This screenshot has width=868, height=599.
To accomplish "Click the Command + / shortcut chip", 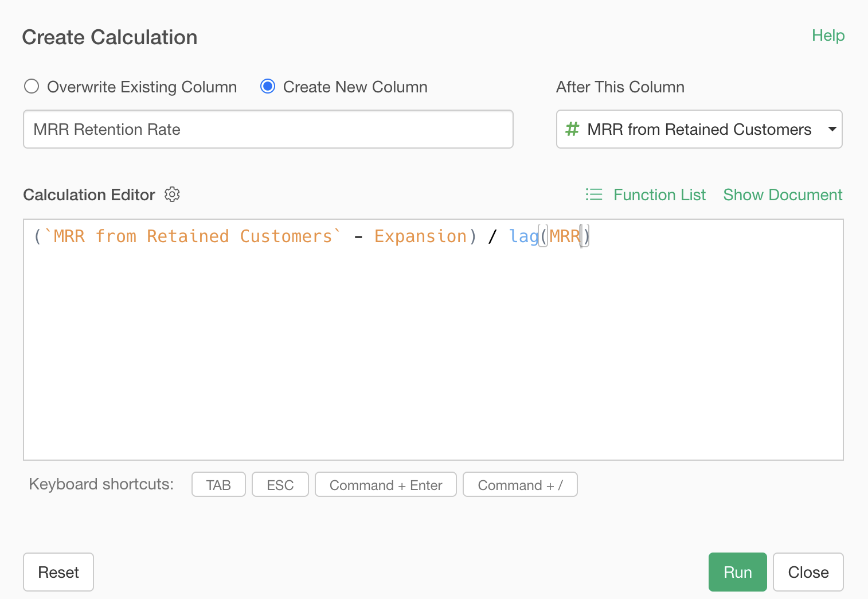I will [520, 485].
